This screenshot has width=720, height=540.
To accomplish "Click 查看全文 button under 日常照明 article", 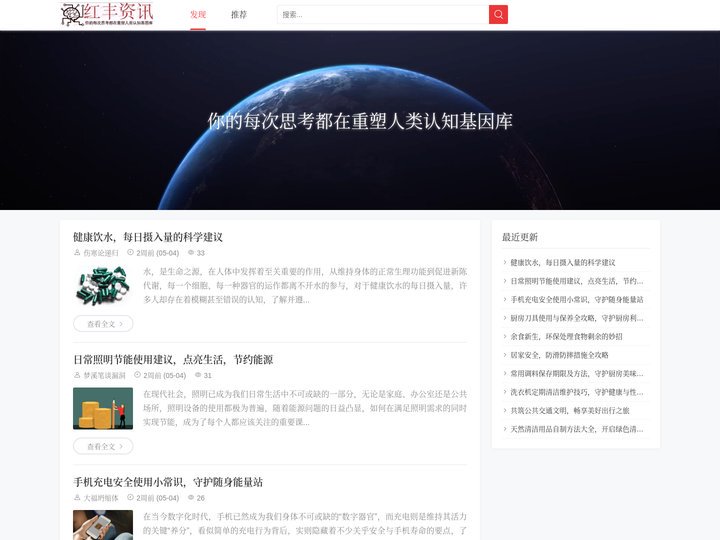I will tap(103, 446).
